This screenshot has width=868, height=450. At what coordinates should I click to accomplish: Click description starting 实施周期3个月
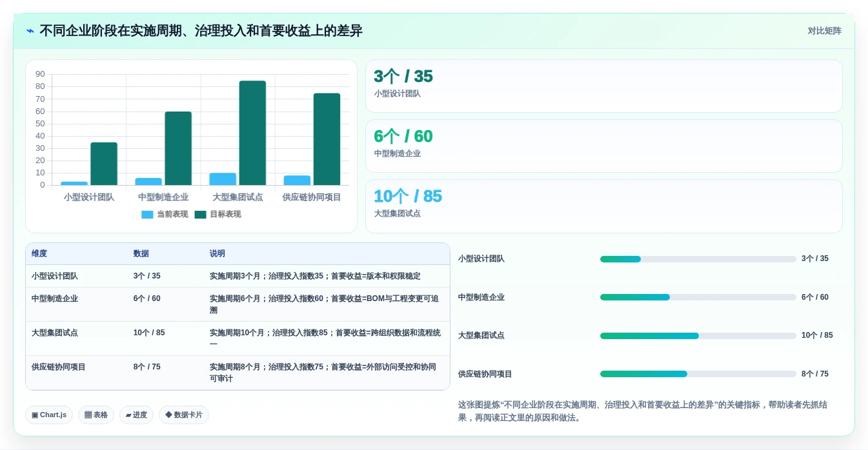pyautogui.click(x=315, y=276)
